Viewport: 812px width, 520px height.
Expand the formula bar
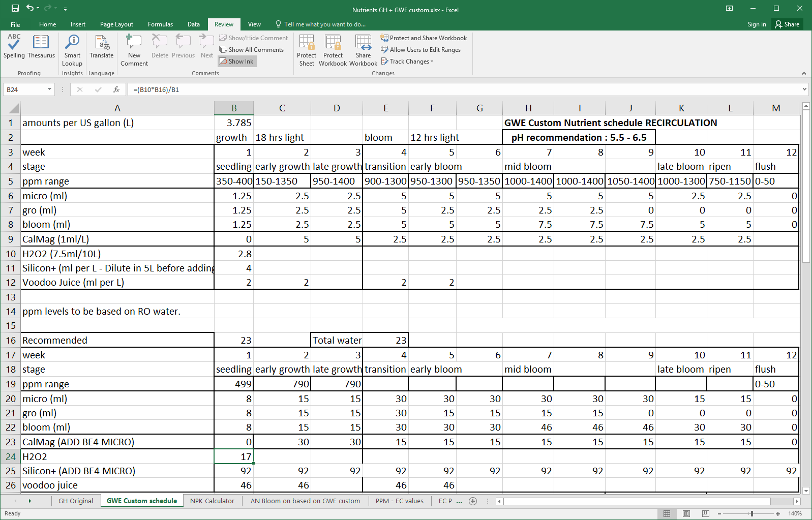(x=804, y=89)
